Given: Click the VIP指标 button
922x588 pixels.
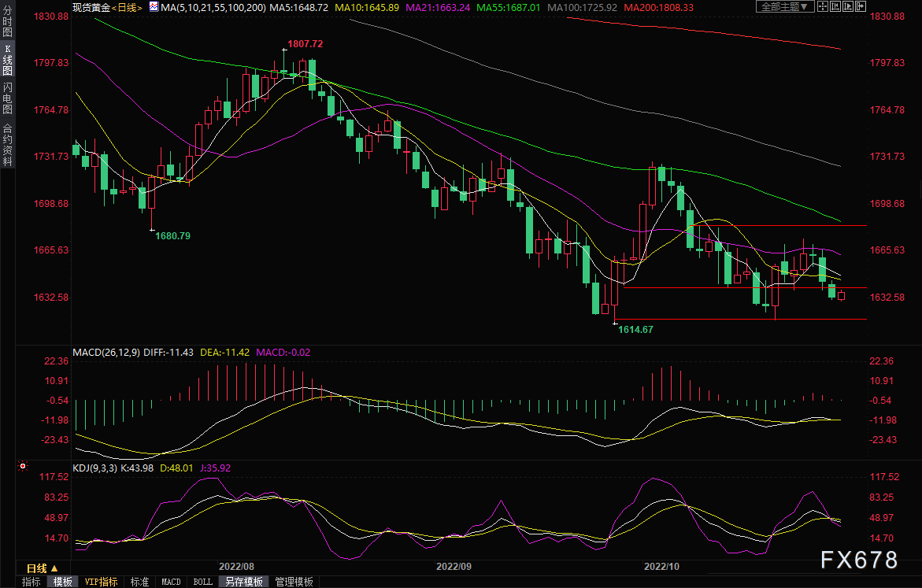Looking at the screenshot, I should (102, 582).
